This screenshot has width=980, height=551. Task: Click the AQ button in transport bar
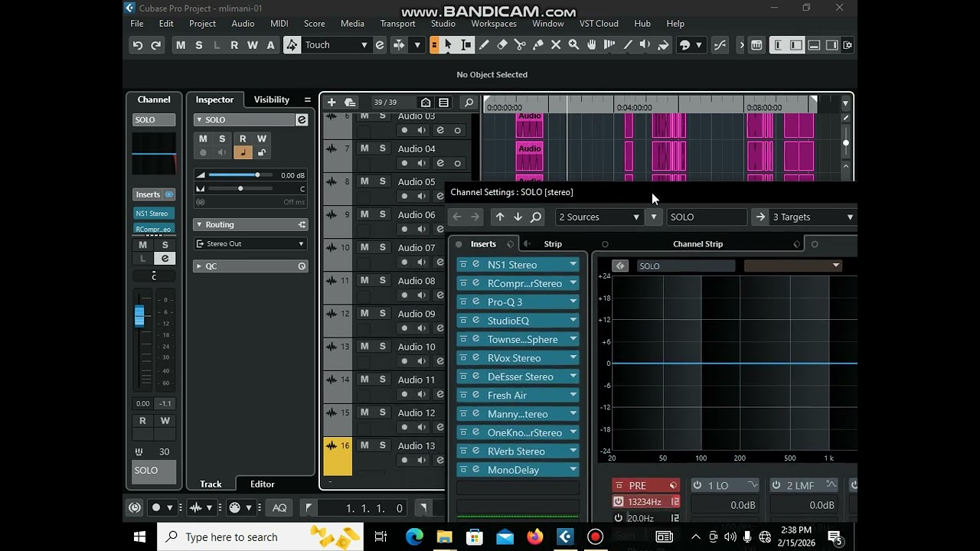tap(279, 508)
